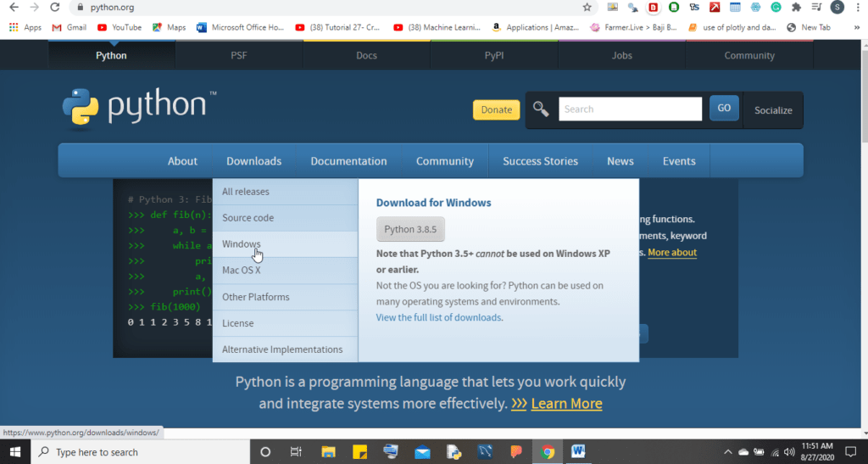Image resolution: width=868 pixels, height=464 pixels.
Task: Switch to Word on the taskbar
Action: point(578,452)
